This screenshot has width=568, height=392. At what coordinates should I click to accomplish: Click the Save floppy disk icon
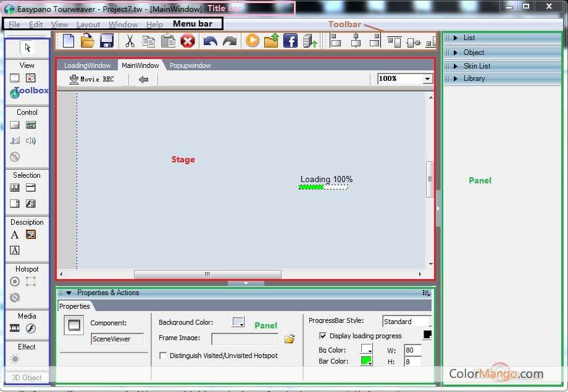click(x=106, y=41)
